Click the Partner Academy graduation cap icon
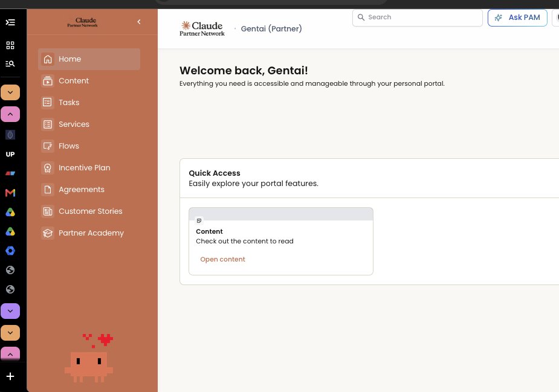This screenshot has width=559, height=392. point(47,233)
